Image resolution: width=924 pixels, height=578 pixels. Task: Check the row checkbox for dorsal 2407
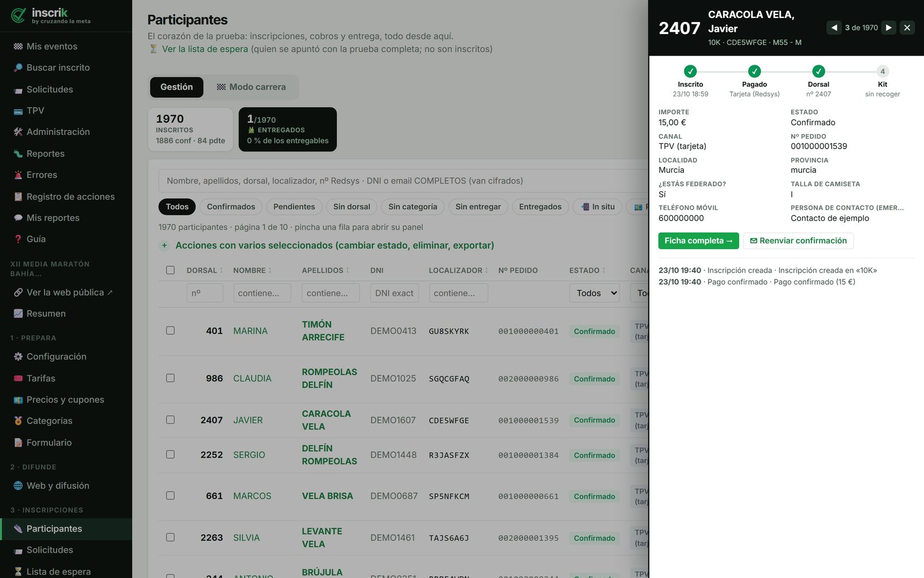pyautogui.click(x=170, y=420)
